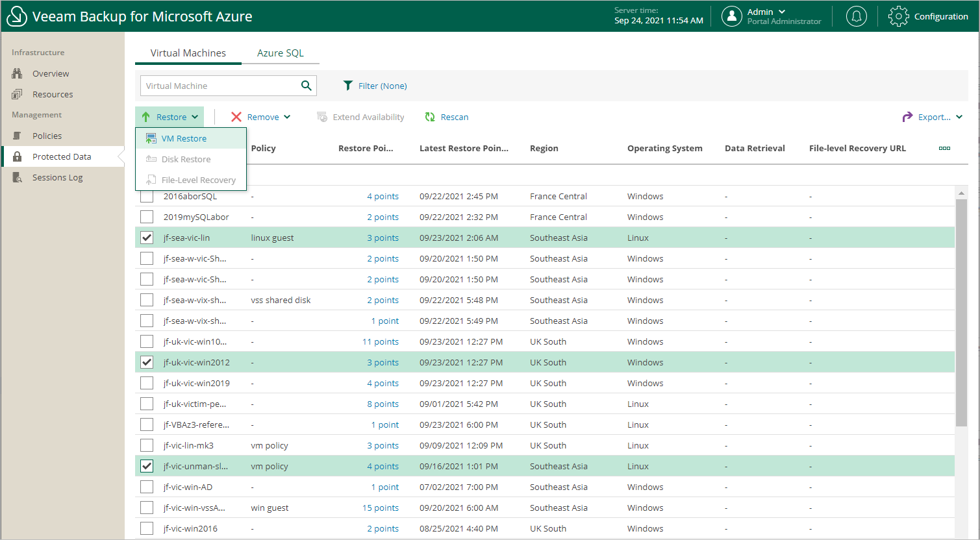Expand the Export dropdown arrow
The width and height of the screenshot is (980, 540).
pyautogui.click(x=959, y=117)
